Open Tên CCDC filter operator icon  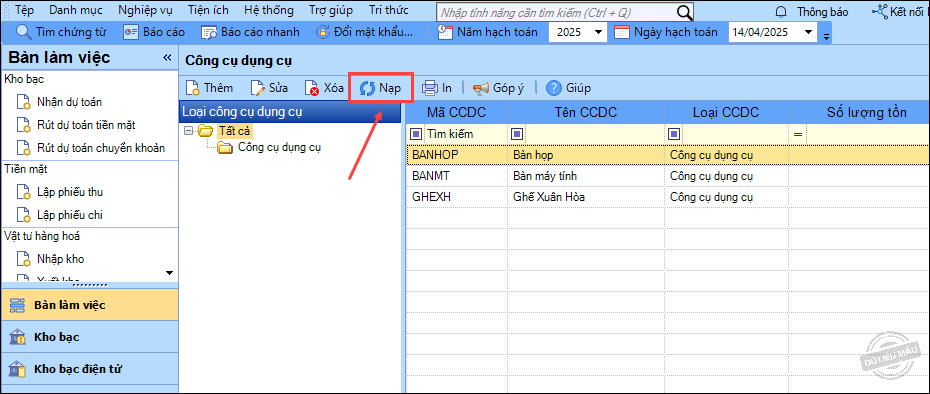pyautogui.click(x=518, y=134)
